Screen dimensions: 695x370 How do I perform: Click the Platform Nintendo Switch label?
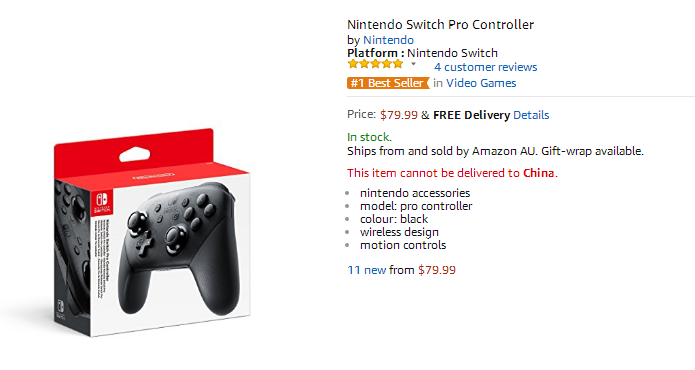pos(422,53)
